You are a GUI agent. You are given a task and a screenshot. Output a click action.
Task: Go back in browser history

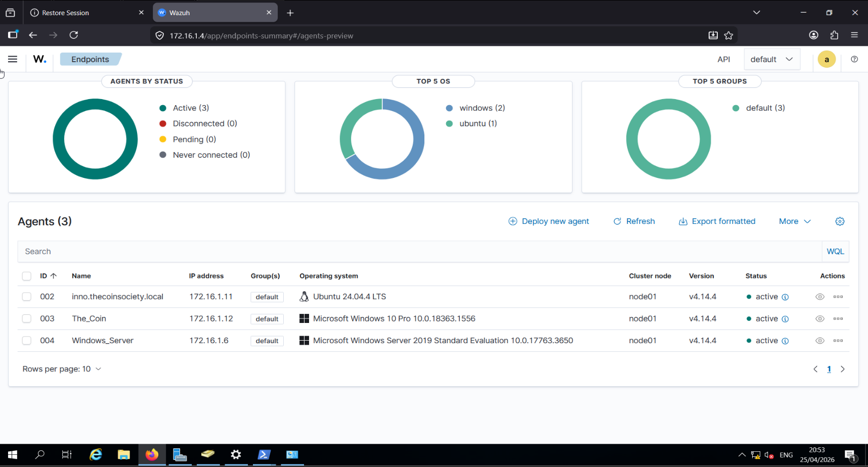33,35
